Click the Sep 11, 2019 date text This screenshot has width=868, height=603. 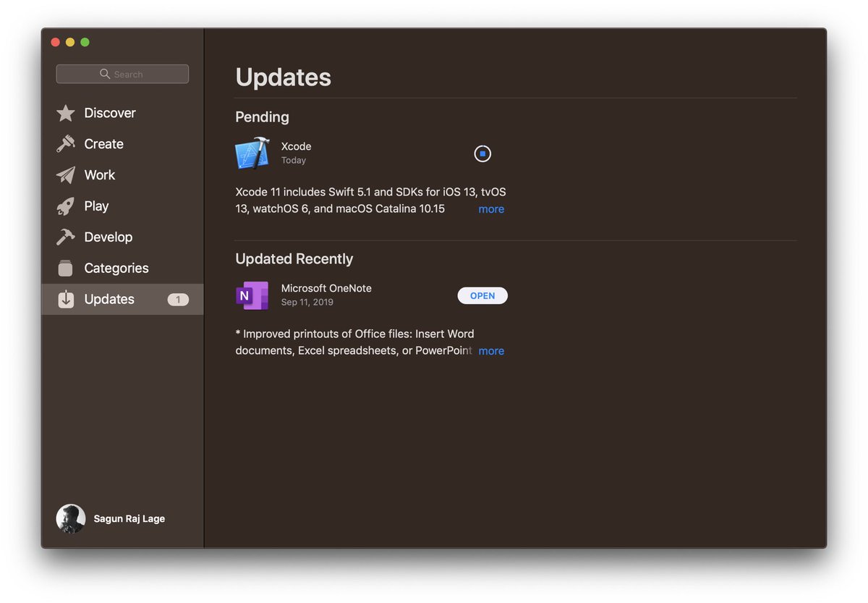307,302
